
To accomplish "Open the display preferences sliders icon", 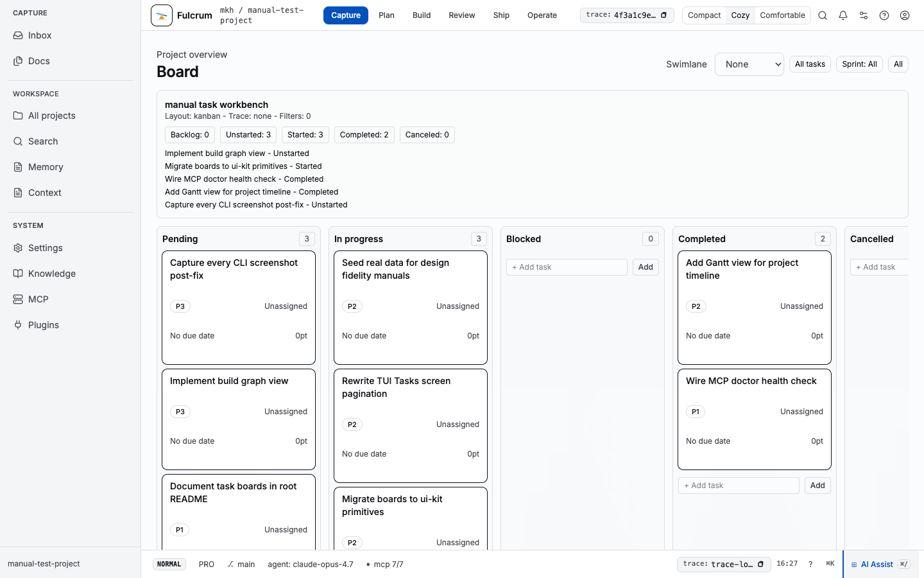I will point(864,15).
